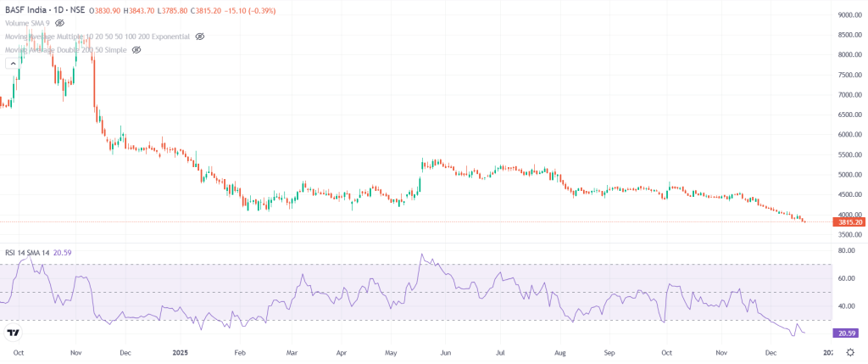Click the red current price label 3815.20

[x=849, y=222]
